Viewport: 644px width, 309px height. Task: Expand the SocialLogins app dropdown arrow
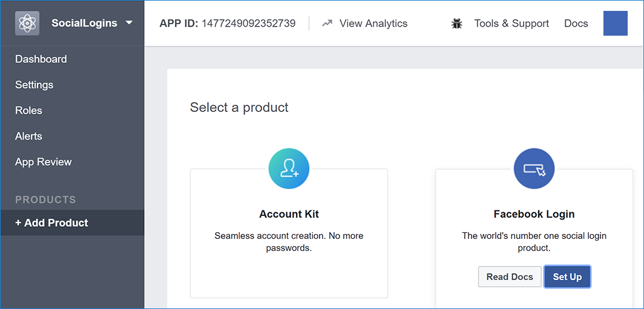[x=129, y=23]
